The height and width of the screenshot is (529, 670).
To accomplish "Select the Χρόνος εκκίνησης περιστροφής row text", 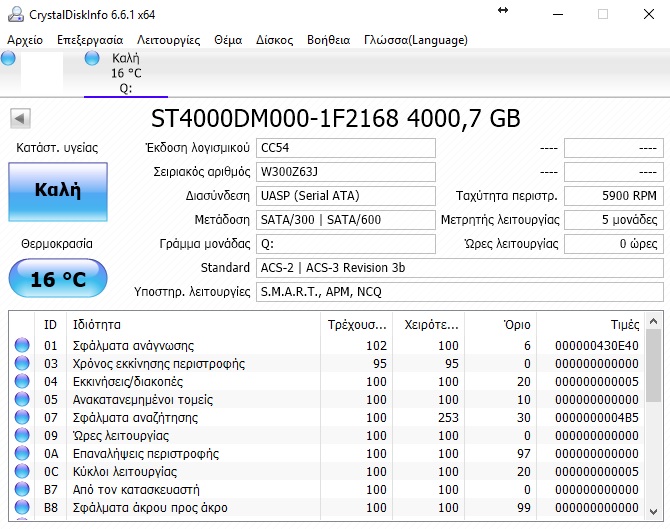I will click(x=159, y=364).
